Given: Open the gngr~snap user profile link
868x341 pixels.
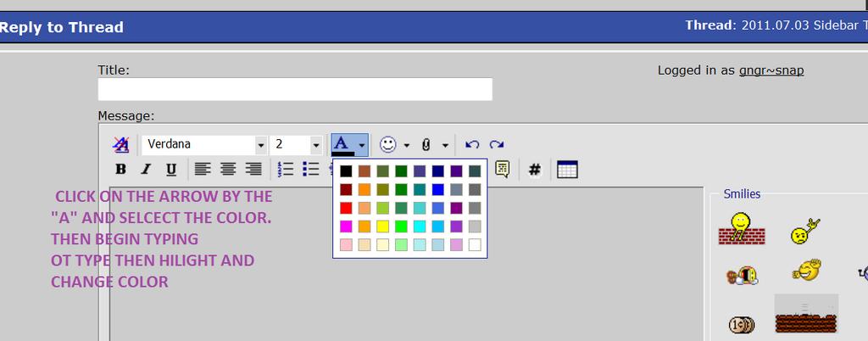Looking at the screenshot, I should (x=771, y=70).
